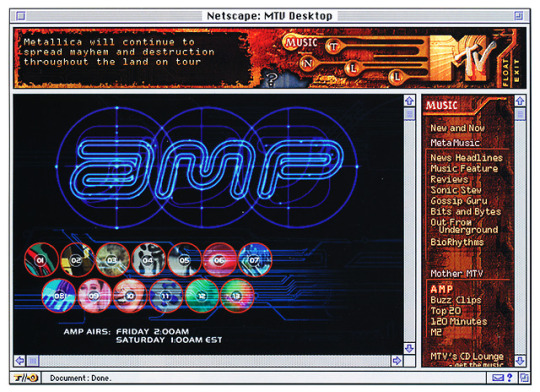Click the MTV logo
540x392 pixels.
pyautogui.click(x=463, y=58)
